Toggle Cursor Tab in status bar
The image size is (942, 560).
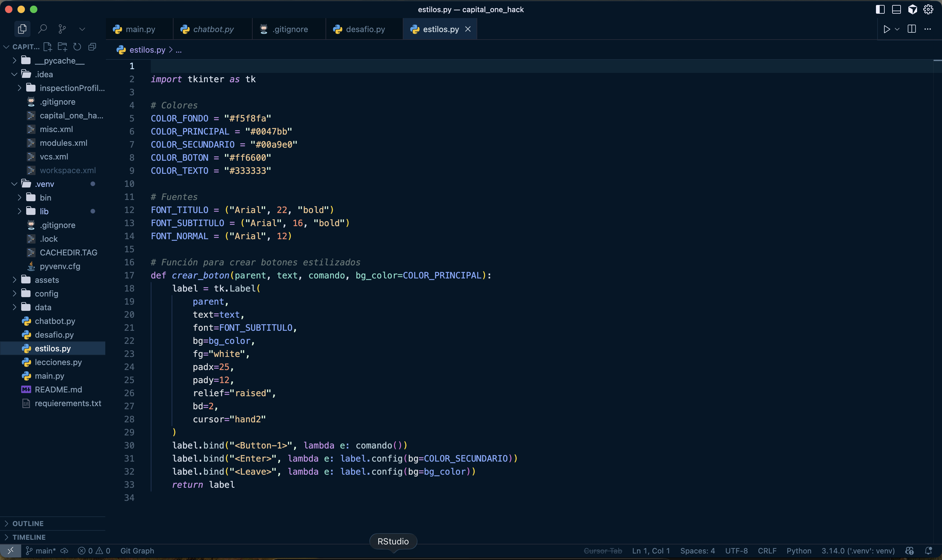602,551
